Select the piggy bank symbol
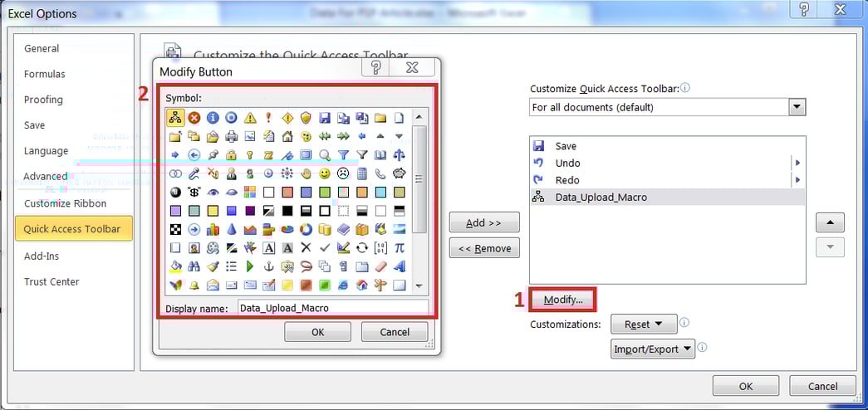This screenshot has width=868, height=410. pyautogui.click(x=400, y=173)
